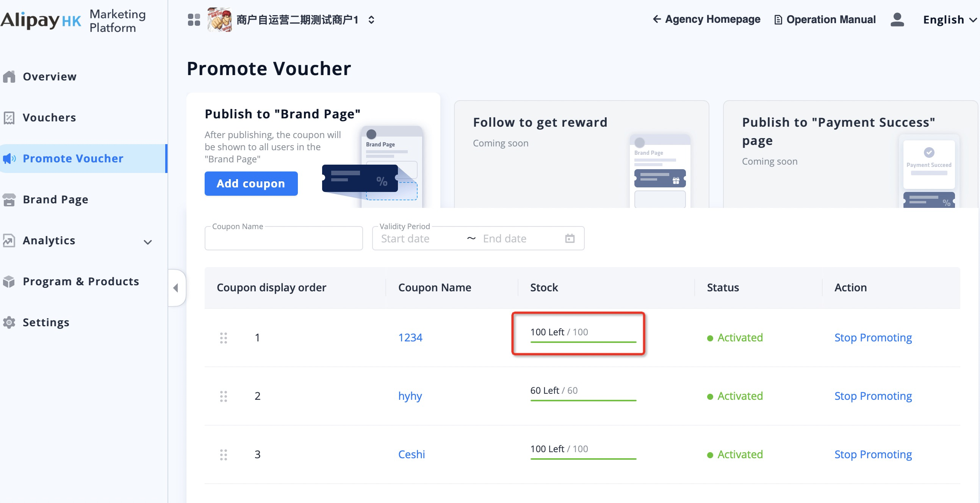Screen dimensions: 980x503
Task: Click stock progress bar for 1234
Action: (x=583, y=342)
